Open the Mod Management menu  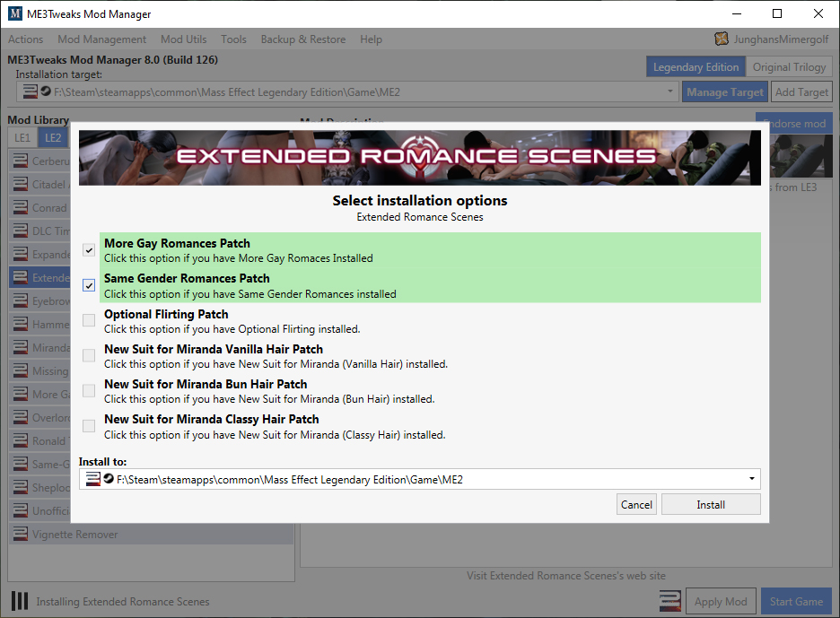(x=101, y=39)
